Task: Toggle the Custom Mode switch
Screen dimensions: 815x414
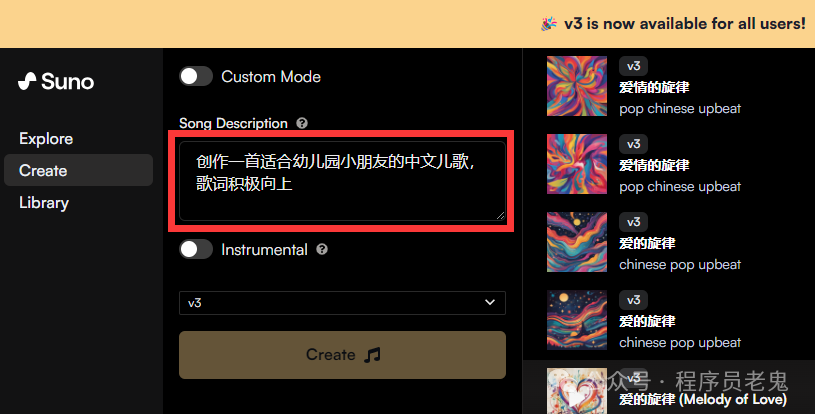Action: (196, 76)
